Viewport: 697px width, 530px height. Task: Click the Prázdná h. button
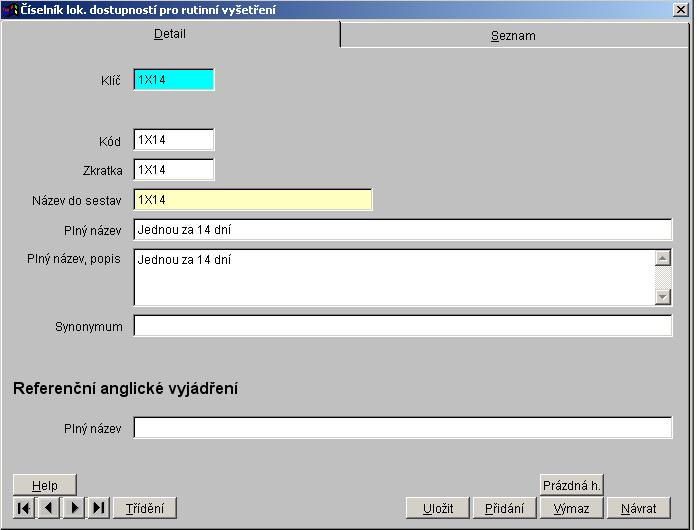point(571,485)
